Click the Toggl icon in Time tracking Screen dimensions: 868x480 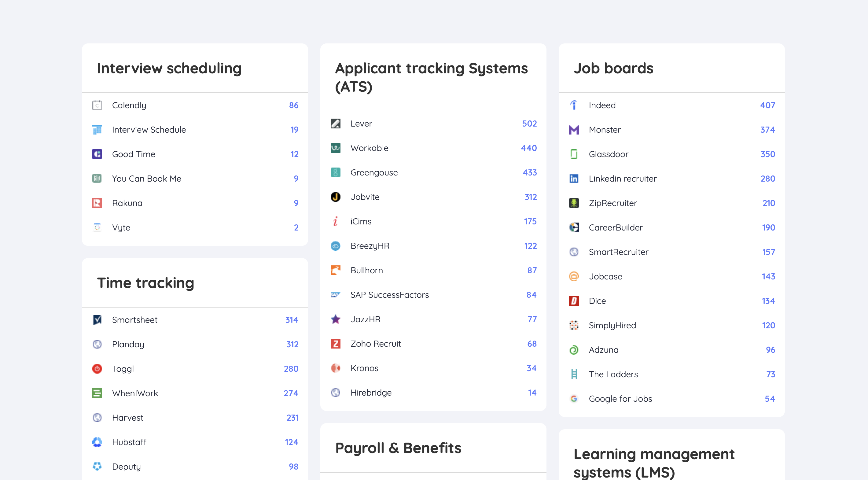[97, 369]
